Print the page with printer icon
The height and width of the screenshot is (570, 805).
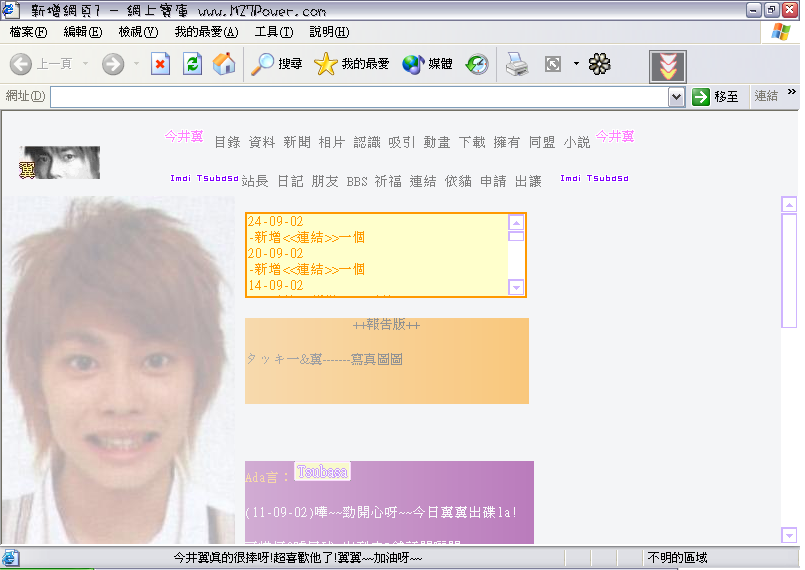[x=516, y=64]
